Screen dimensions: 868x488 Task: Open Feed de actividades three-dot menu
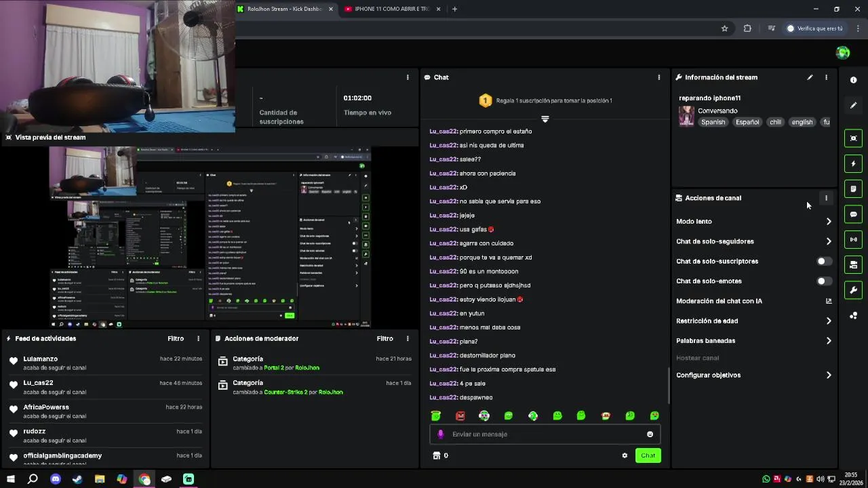[x=198, y=338]
